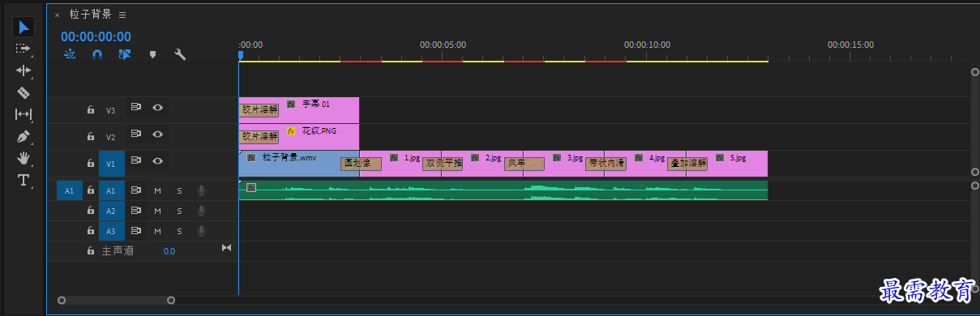980x316 pixels.
Task: Toggle track lock for V3
Action: click(91, 109)
